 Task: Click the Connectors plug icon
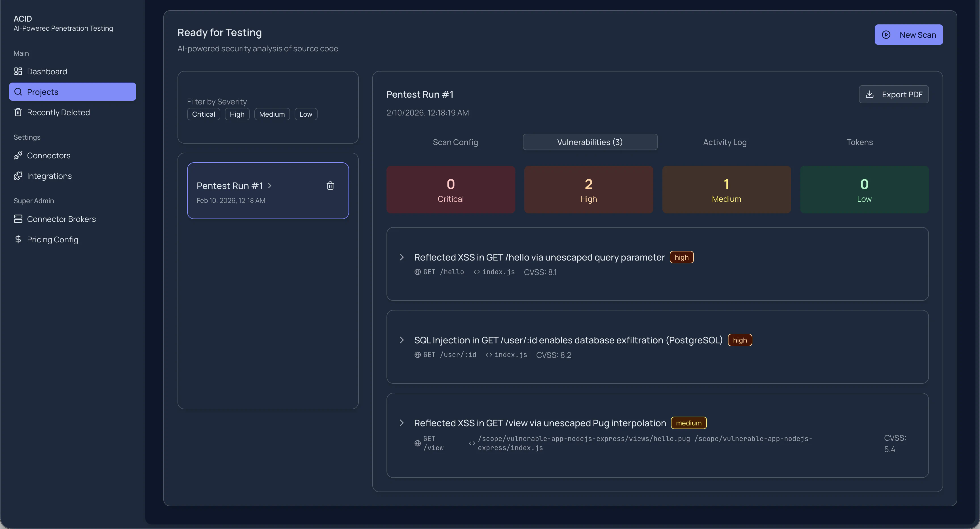(18, 156)
